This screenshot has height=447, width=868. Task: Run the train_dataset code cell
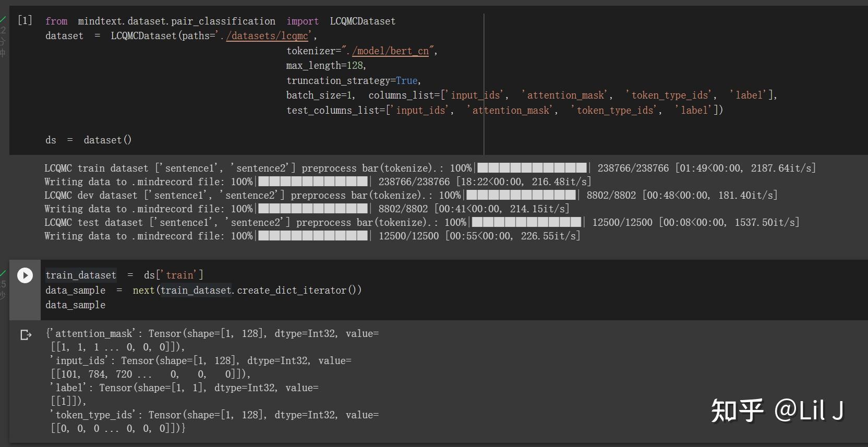click(25, 275)
